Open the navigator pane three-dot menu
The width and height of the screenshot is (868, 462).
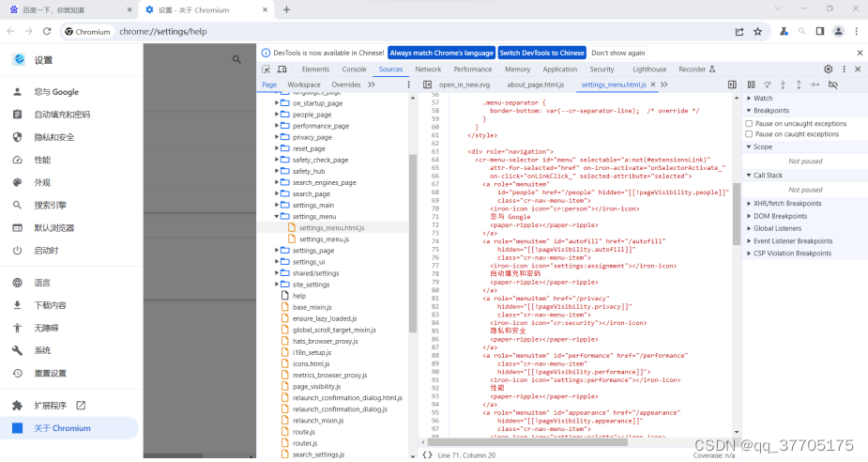pos(409,85)
